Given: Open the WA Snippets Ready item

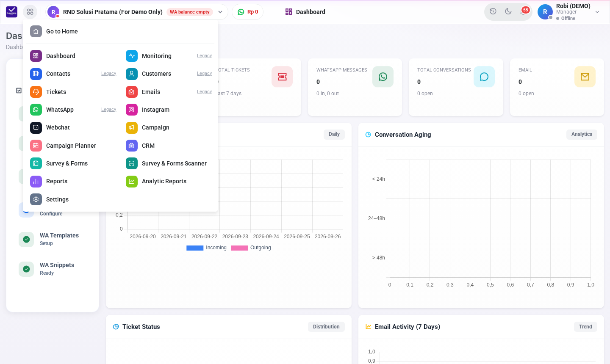Looking at the screenshot, I should point(53,269).
